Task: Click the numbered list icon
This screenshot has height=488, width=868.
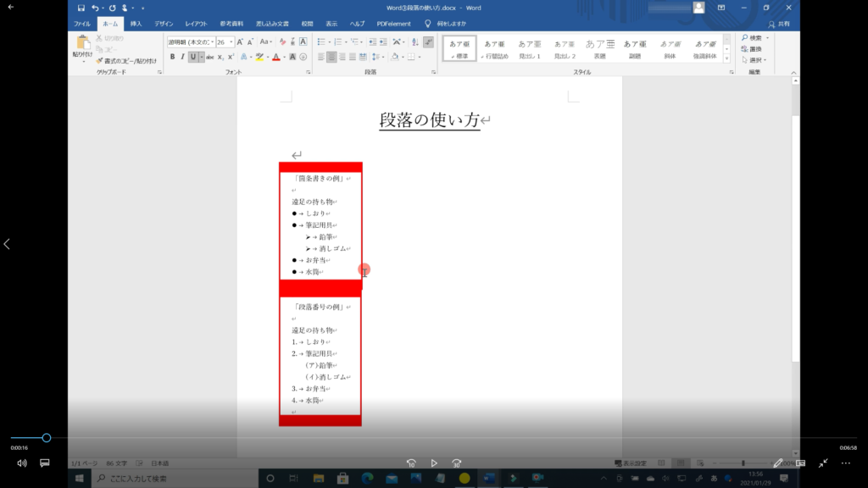Action: click(338, 42)
